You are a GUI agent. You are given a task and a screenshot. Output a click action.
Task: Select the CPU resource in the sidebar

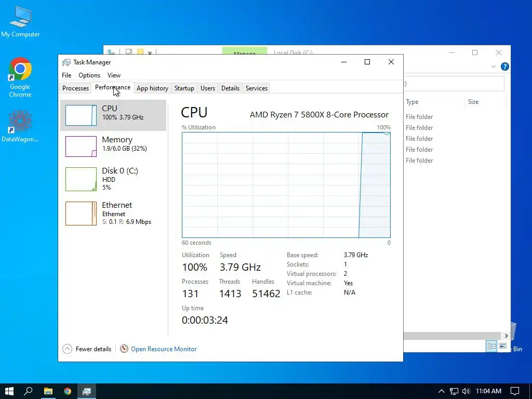(x=113, y=115)
